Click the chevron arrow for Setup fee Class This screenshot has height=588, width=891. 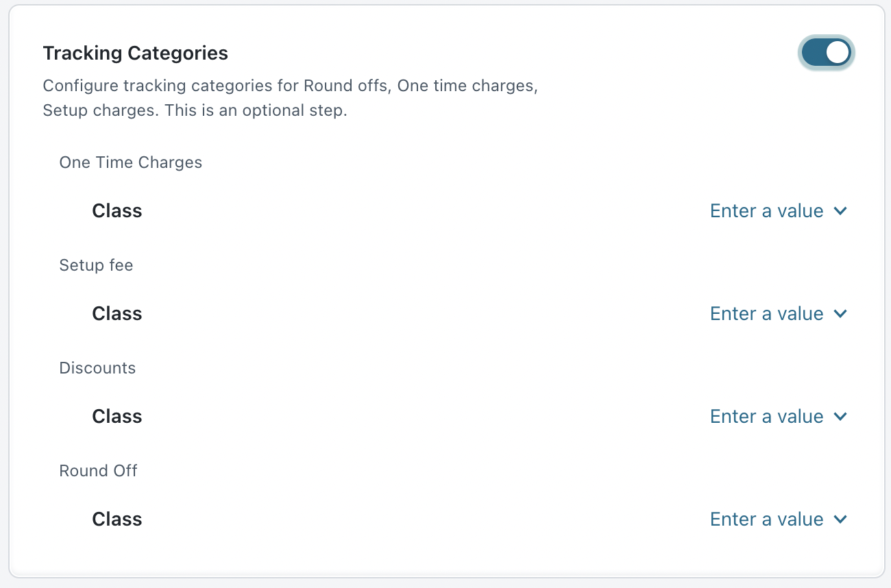[841, 314]
